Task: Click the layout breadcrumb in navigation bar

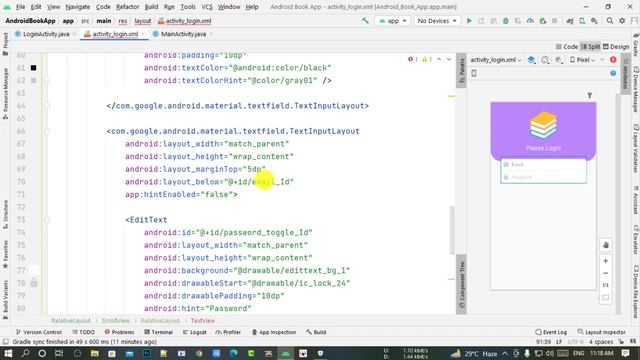Action: pyautogui.click(x=142, y=21)
